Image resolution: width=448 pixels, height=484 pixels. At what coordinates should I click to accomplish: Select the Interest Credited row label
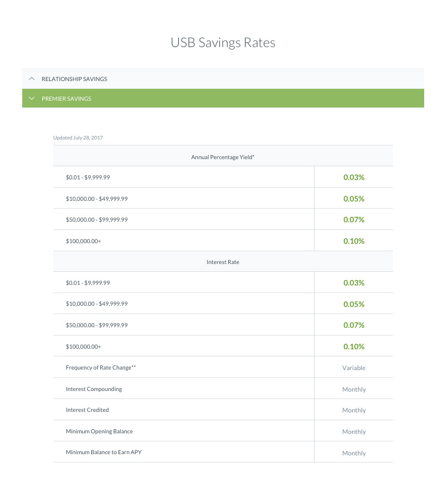pyautogui.click(x=87, y=410)
